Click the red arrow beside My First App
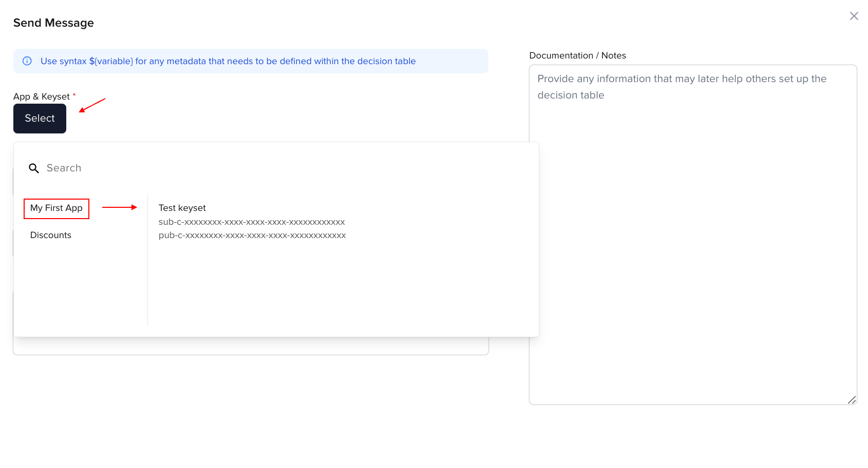Screen dimensions: 868x468 coord(119,207)
